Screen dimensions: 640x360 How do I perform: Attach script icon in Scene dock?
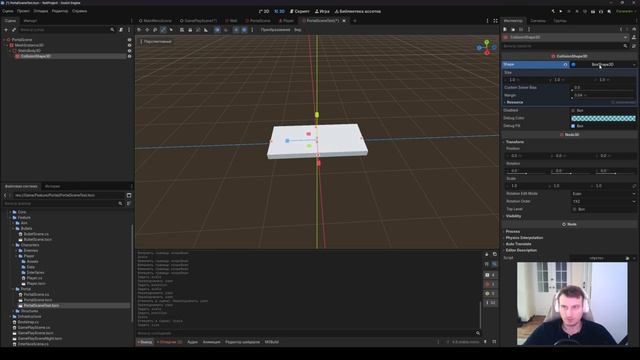[x=121, y=30]
